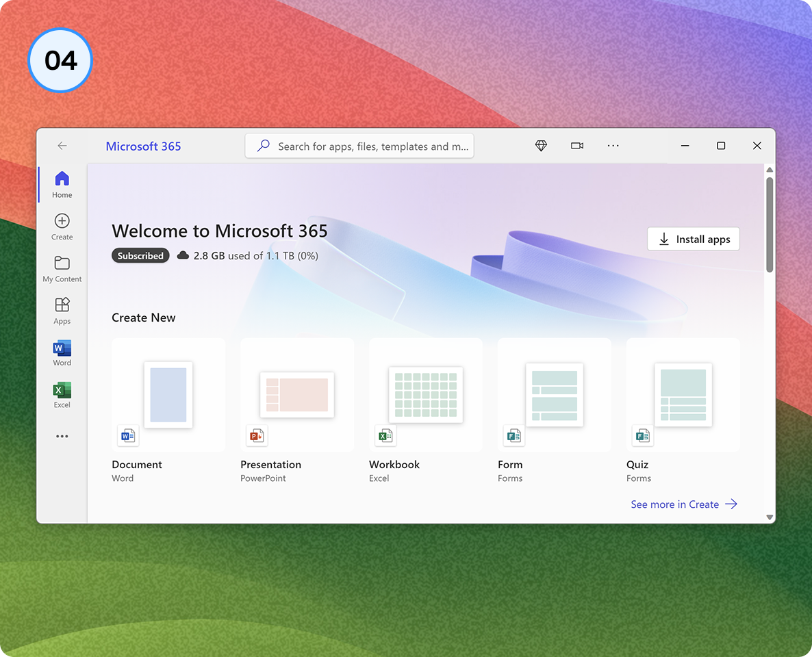Viewport: 812px width, 657px height.
Task: Click the search magnifier icon
Action: click(264, 146)
